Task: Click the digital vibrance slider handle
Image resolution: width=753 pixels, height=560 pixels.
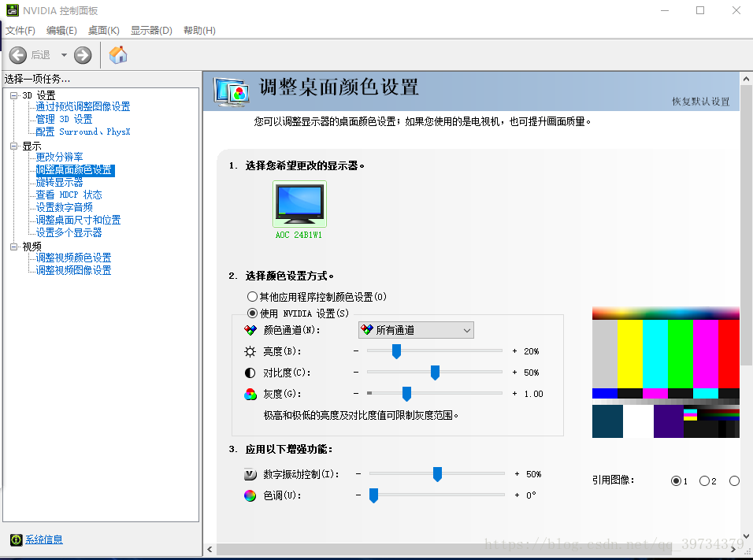Action: (x=437, y=474)
